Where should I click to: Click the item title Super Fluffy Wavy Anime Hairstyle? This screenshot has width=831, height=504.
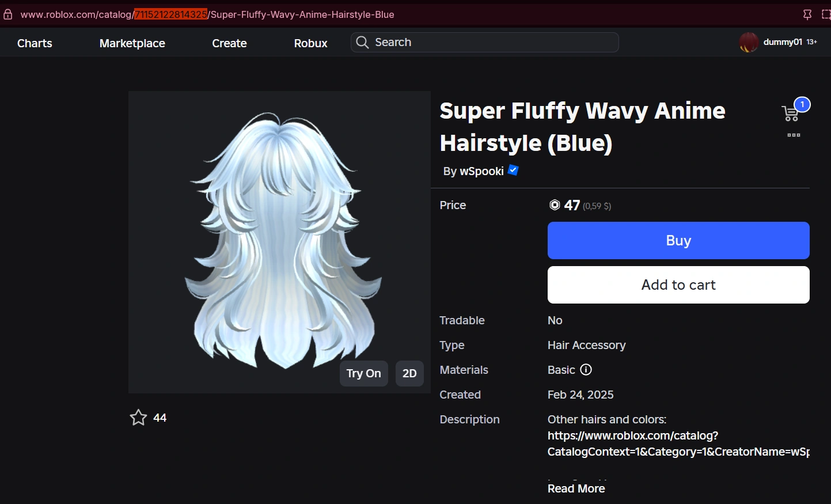[x=582, y=127]
